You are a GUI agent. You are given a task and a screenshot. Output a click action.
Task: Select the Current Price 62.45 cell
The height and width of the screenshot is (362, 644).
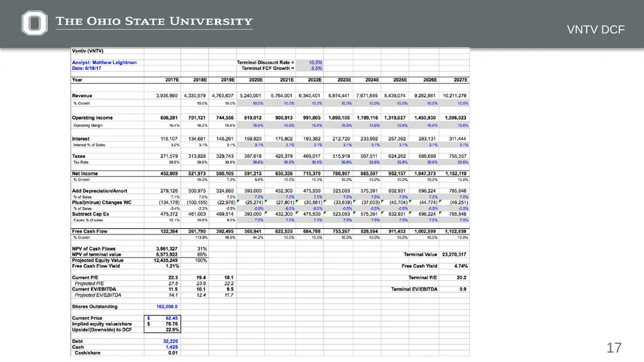[162, 318]
